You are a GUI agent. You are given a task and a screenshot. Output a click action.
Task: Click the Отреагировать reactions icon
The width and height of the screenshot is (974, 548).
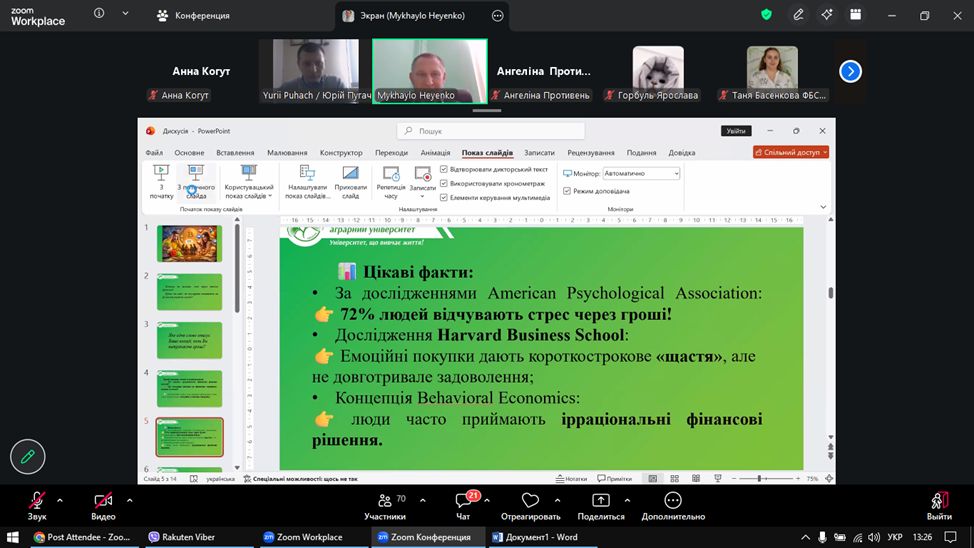pyautogui.click(x=530, y=500)
